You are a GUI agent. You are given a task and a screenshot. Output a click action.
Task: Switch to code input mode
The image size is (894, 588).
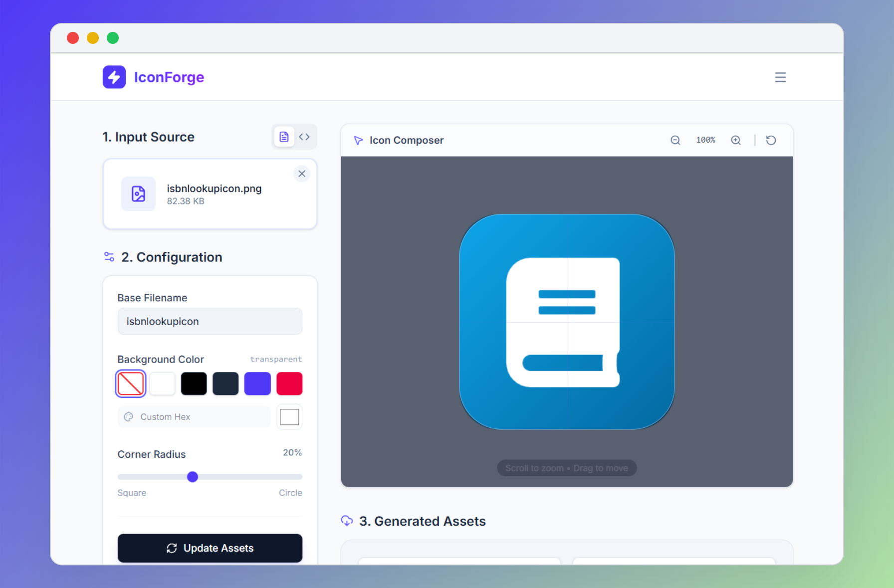coord(305,136)
